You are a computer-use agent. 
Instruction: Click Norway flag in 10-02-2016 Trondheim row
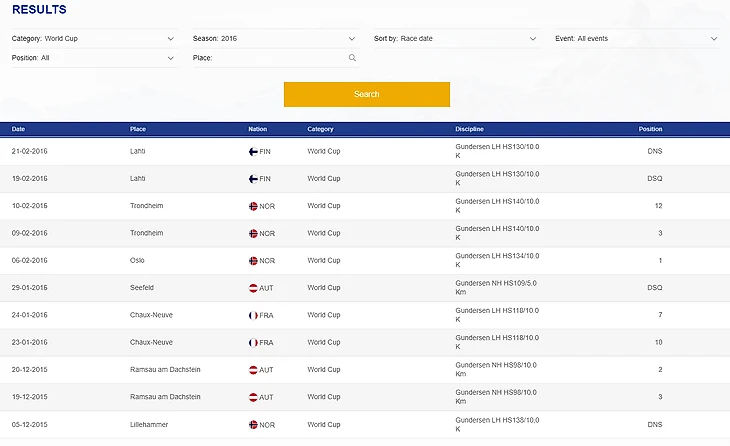point(253,206)
